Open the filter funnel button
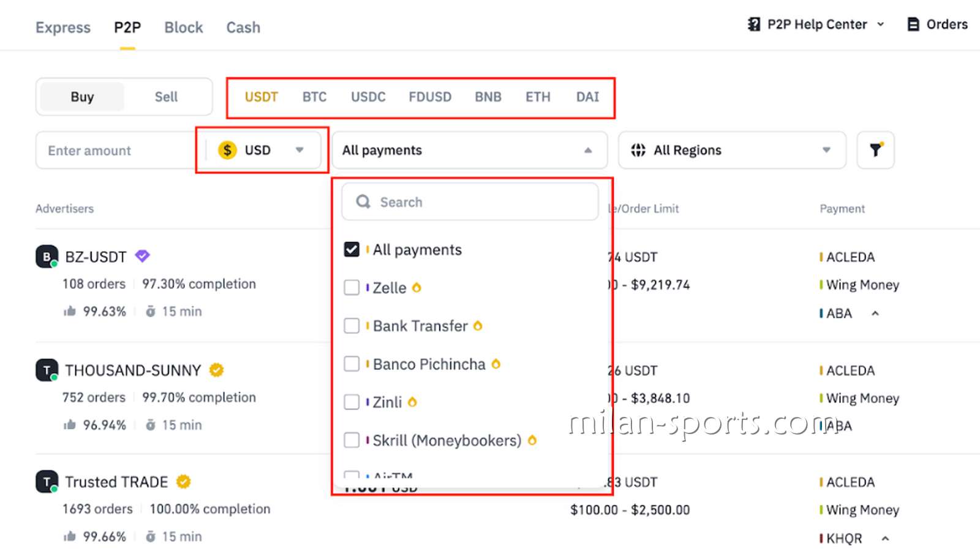 pyautogui.click(x=876, y=150)
